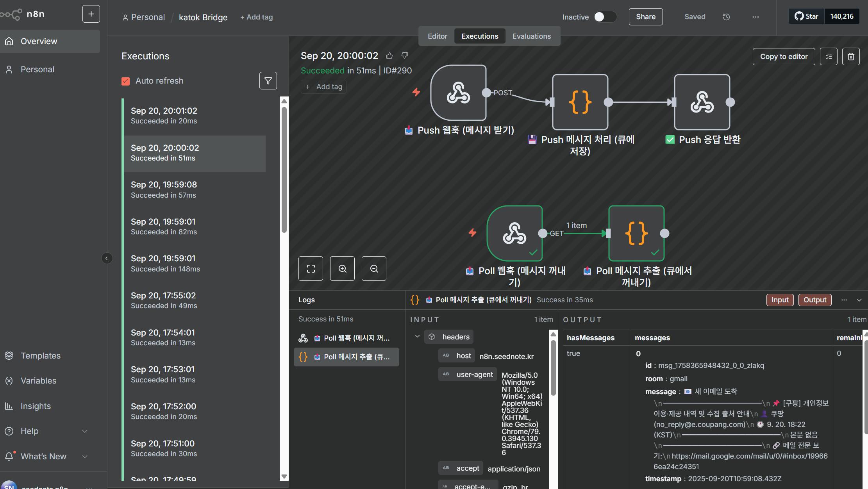Click the plus create button near logo
Screen dimensions: 868x489
[91, 14]
